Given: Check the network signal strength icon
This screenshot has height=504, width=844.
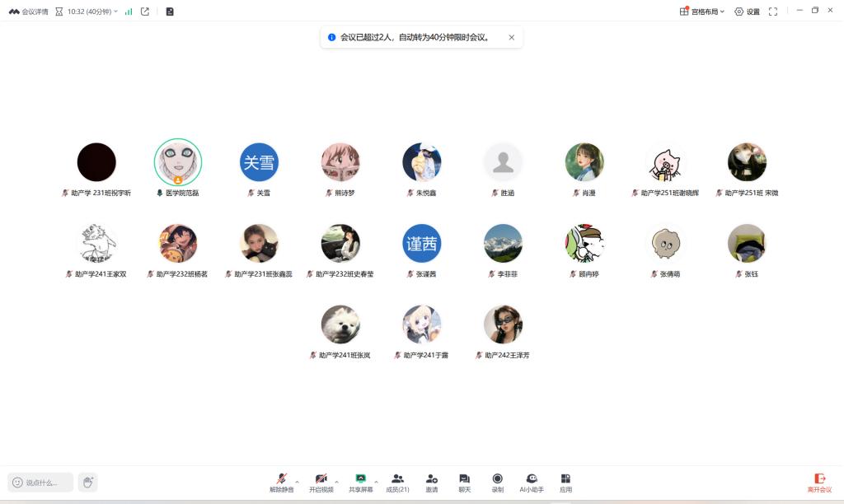Looking at the screenshot, I should coord(129,12).
